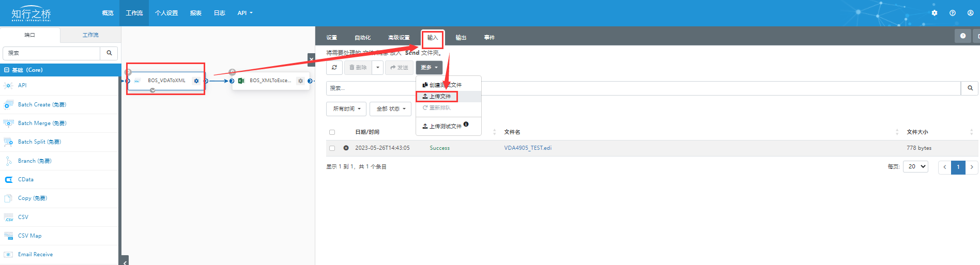
Task: Close the connector panel with X button
Action: pos(311,59)
